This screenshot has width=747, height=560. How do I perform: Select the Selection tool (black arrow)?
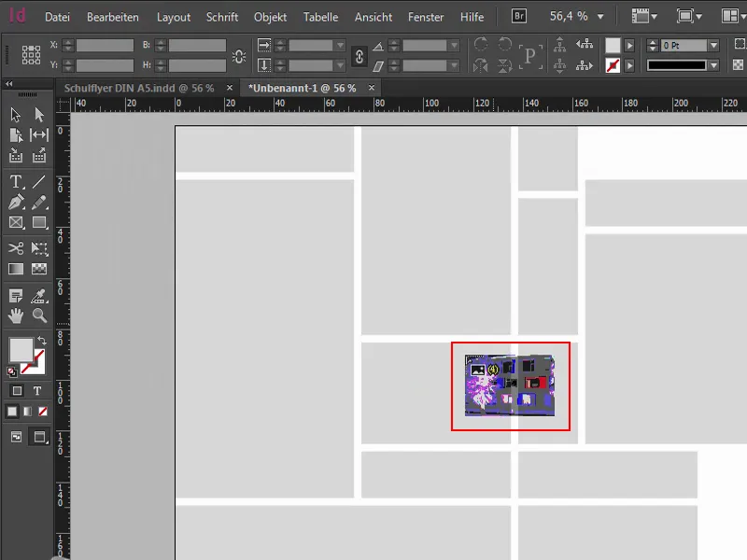point(16,115)
